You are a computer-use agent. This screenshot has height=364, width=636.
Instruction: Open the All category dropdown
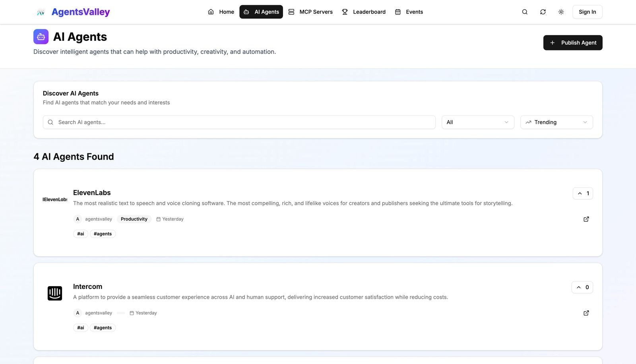478,122
